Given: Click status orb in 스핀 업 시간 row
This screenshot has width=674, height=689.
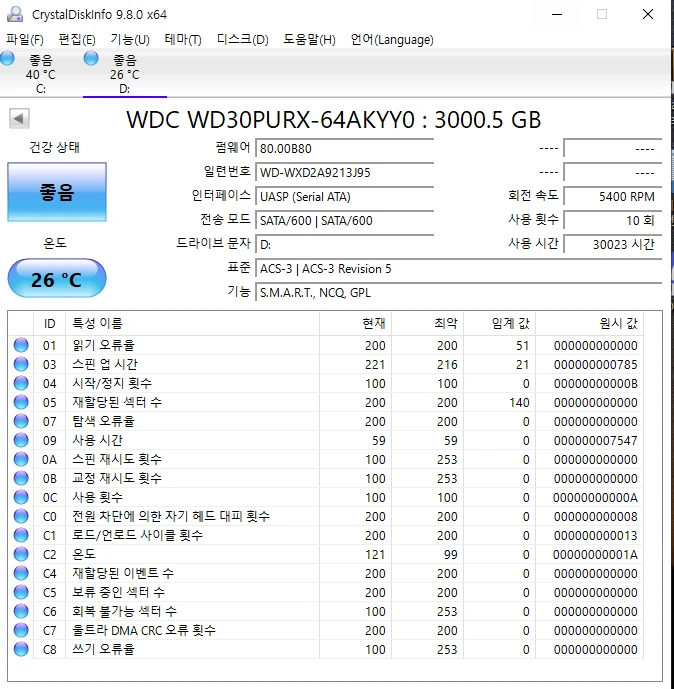Looking at the screenshot, I should point(21,364).
